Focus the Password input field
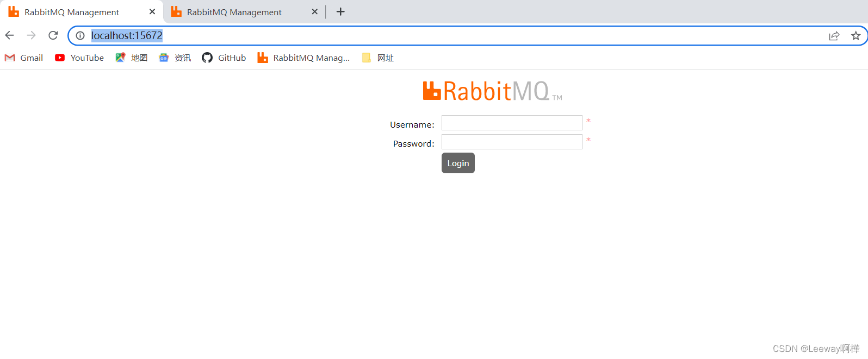Screen dimensions: 868x359 coord(512,142)
